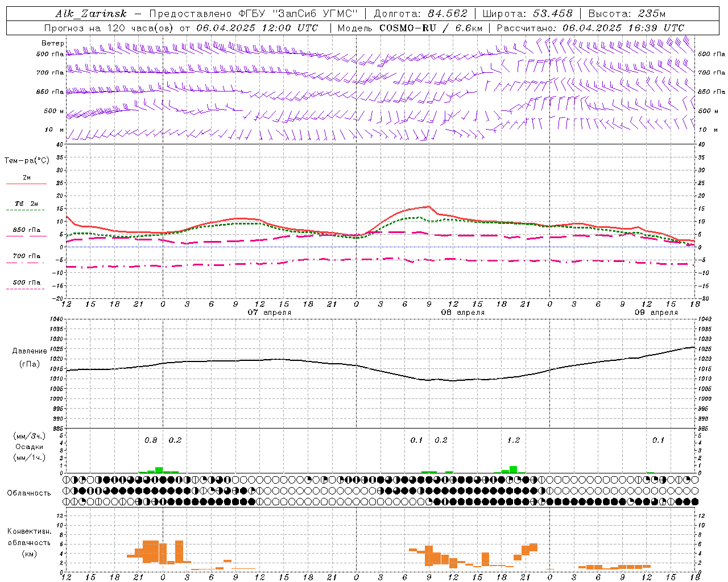Click the date label 07 апреля
The image size is (728, 582).
click(x=270, y=312)
